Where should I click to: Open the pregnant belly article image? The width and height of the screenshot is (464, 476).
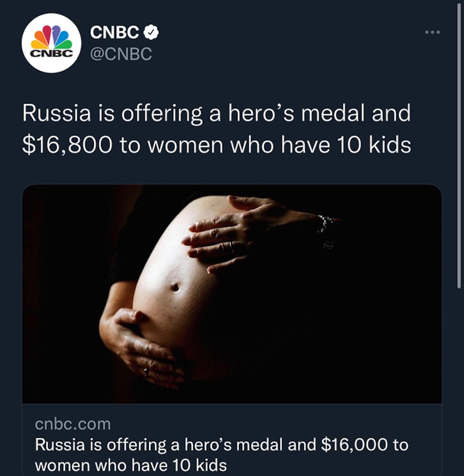(232, 294)
